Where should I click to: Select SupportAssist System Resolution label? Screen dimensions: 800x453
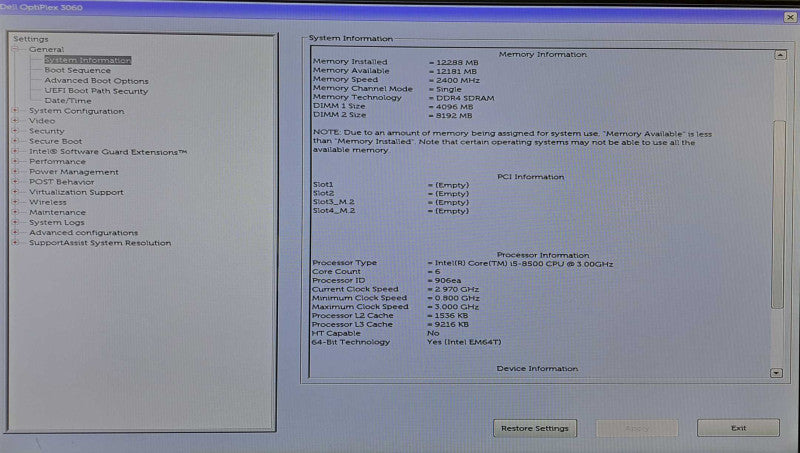100,243
